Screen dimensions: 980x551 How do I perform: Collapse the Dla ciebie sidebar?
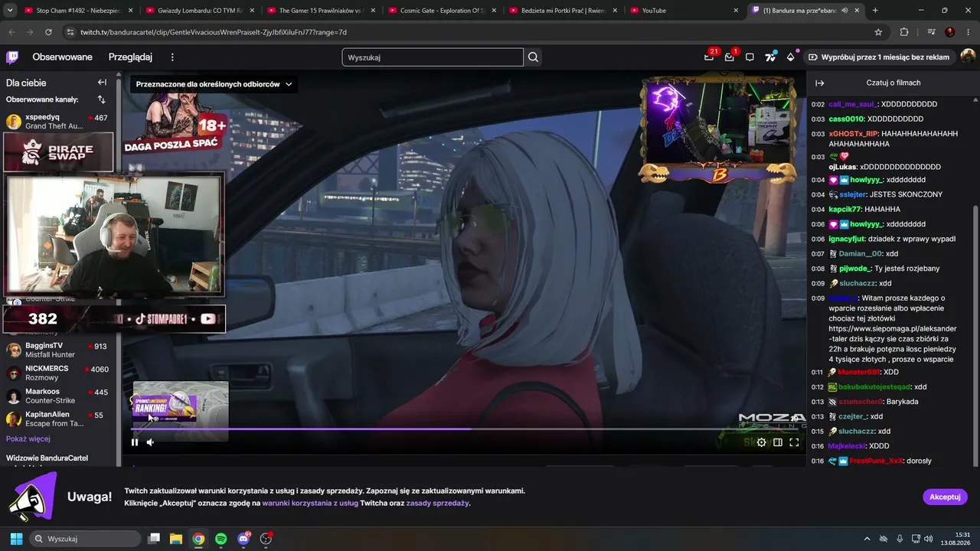point(102,83)
